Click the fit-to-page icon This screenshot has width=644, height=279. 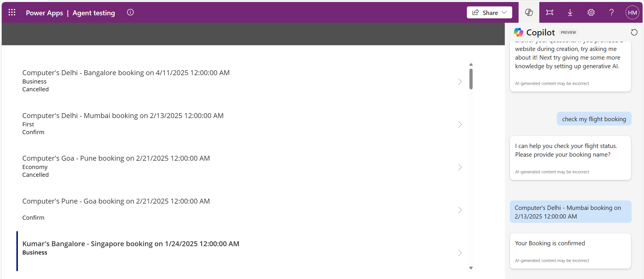(x=549, y=12)
